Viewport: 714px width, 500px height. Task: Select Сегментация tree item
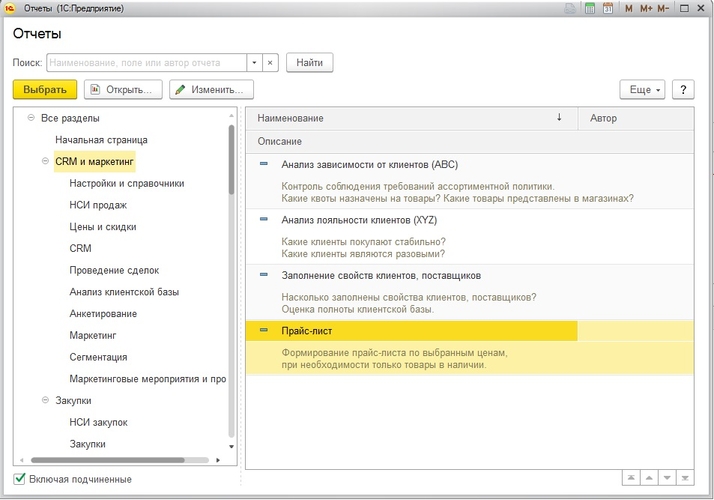click(98, 357)
